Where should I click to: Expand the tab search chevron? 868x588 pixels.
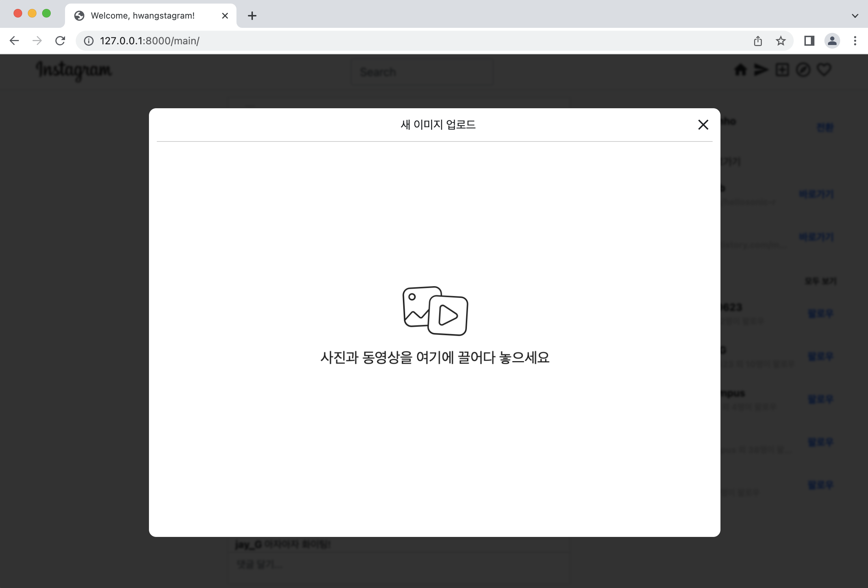point(854,16)
